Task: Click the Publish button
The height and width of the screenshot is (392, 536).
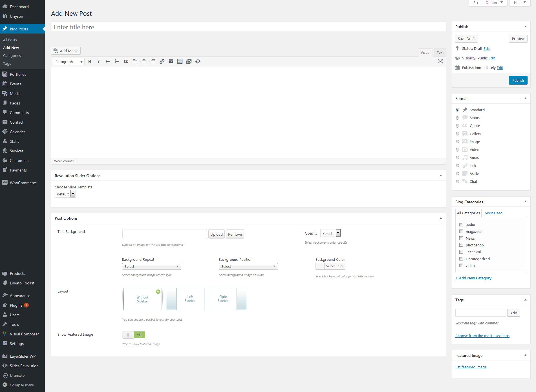Action: pos(518,80)
